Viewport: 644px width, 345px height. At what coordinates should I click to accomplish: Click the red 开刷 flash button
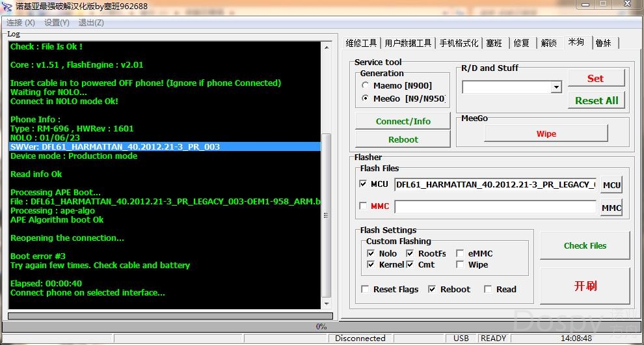(585, 286)
